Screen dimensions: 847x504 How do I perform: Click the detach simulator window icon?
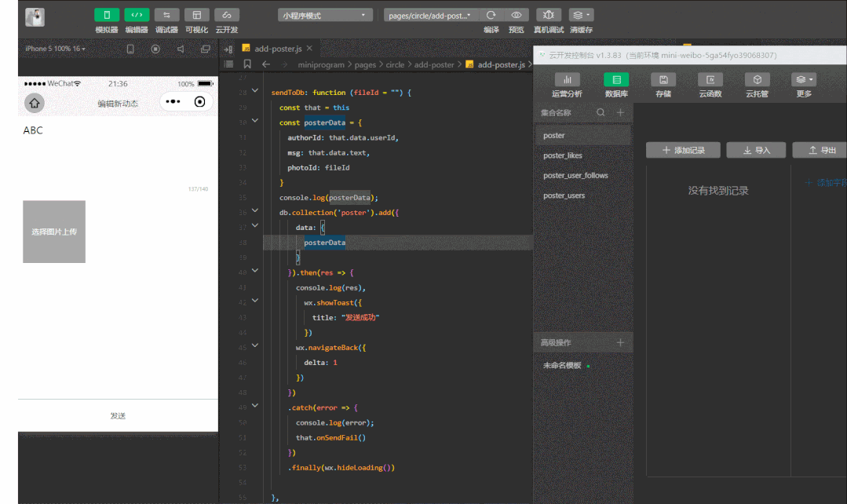[x=205, y=49]
